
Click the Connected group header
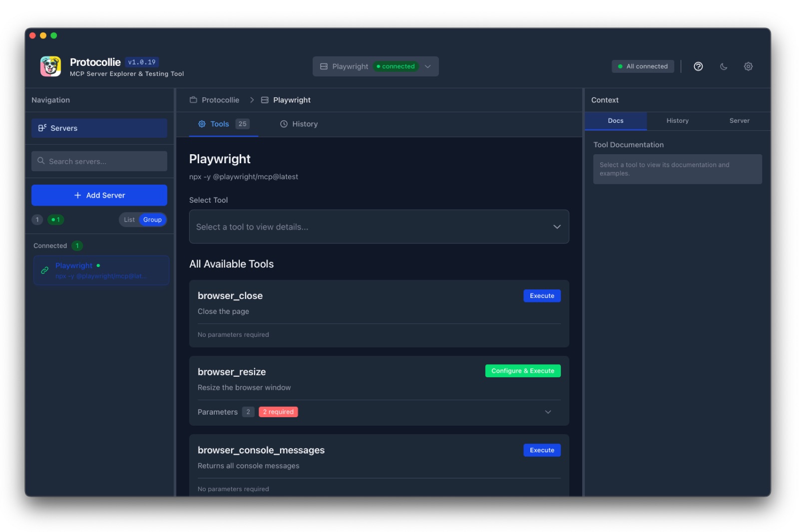[x=58, y=246]
